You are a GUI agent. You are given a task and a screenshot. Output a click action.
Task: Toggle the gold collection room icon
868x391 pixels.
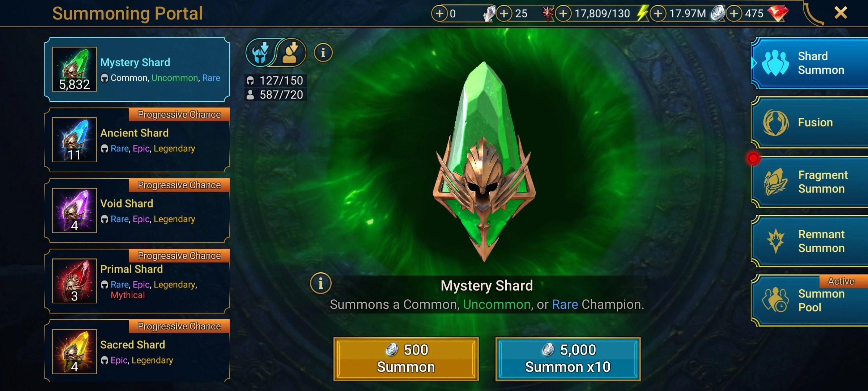point(292,53)
